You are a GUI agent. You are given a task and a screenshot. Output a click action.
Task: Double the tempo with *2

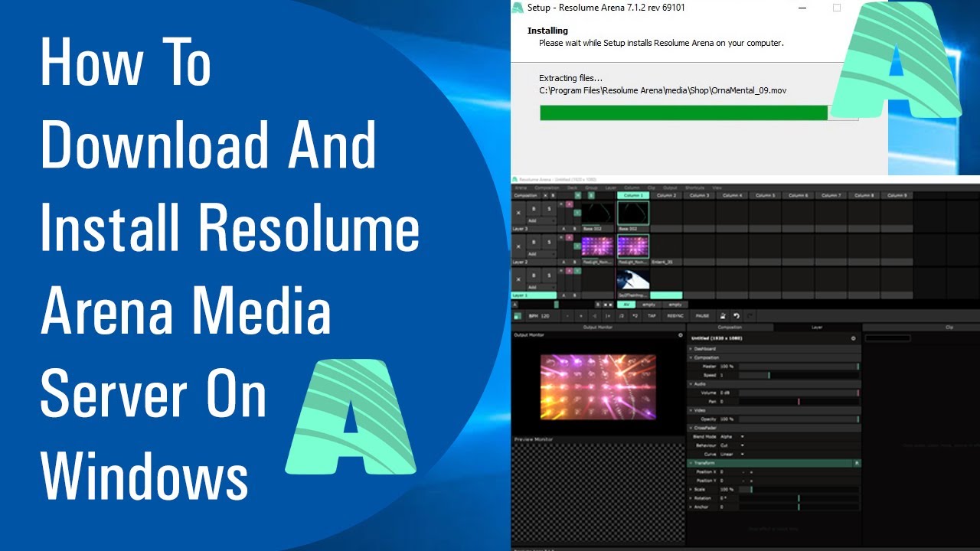[x=635, y=315]
